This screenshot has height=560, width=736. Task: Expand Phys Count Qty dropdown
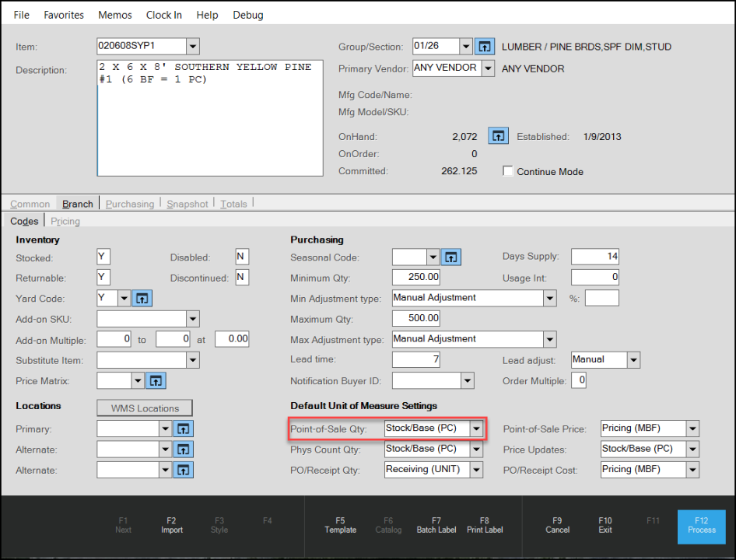coord(476,450)
